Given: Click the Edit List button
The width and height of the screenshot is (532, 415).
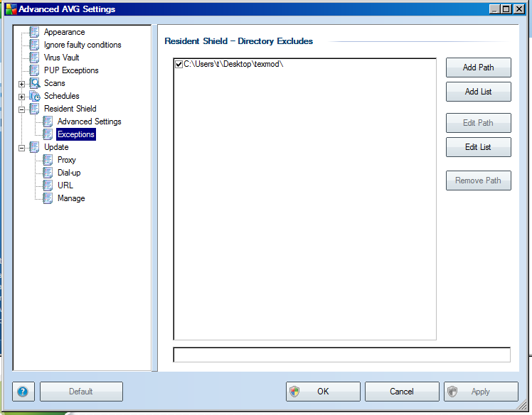Looking at the screenshot, I should click(479, 147).
